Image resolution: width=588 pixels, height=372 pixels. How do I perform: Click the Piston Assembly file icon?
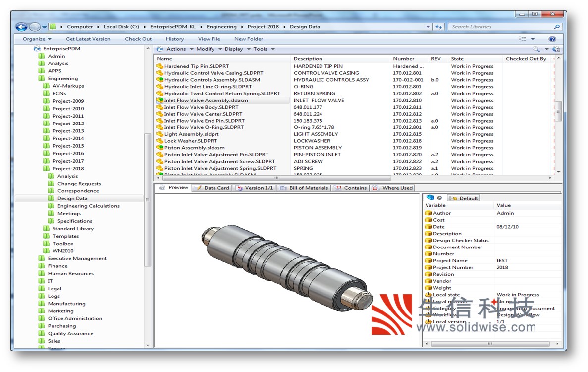[x=160, y=148]
